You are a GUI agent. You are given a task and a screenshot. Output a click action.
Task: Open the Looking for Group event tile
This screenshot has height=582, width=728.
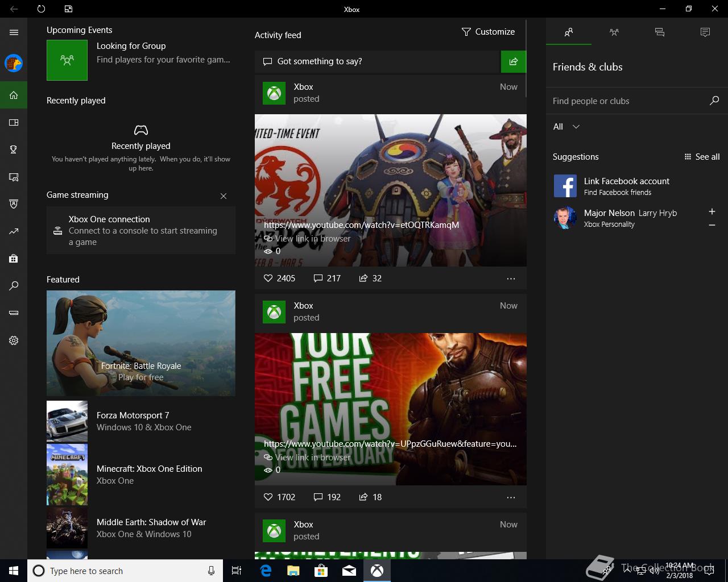pos(140,60)
